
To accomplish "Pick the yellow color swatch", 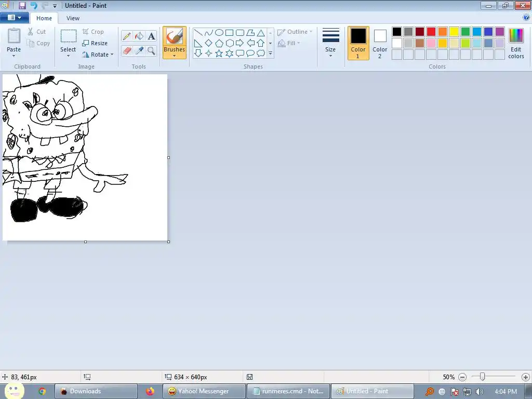I will coord(454,32).
